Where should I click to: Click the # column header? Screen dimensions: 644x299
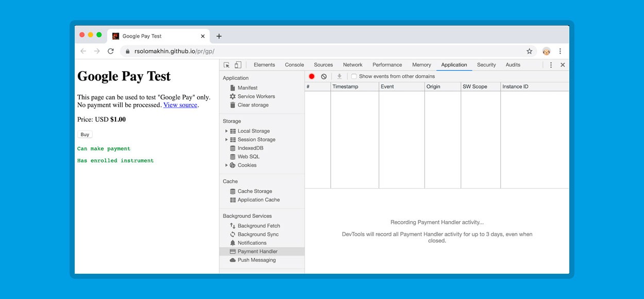point(318,87)
